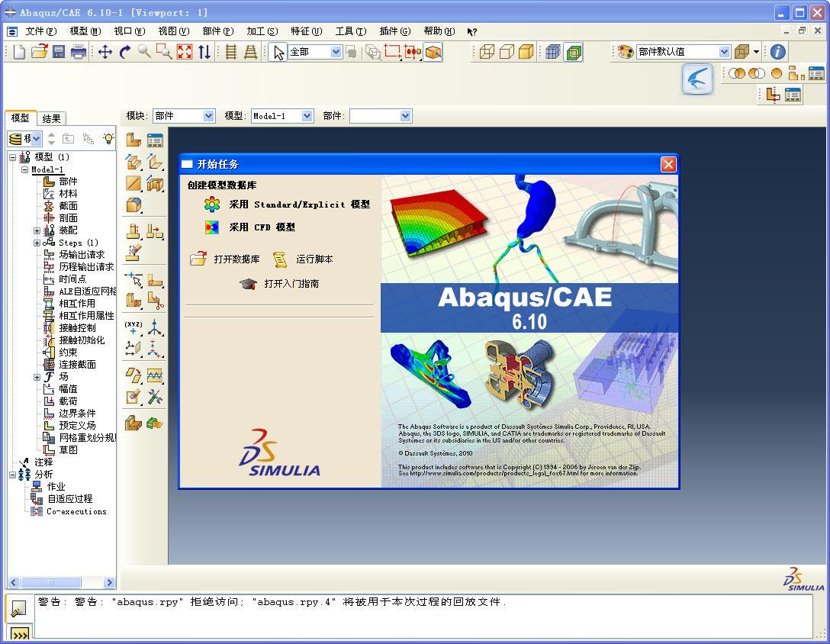Select 载荷 in the model tree
Screen dimensions: 830x644
point(68,401)
